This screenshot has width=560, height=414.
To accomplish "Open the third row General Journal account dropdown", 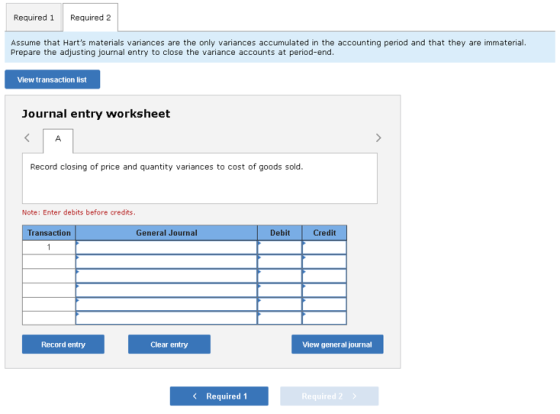I will tap(166, 276).
